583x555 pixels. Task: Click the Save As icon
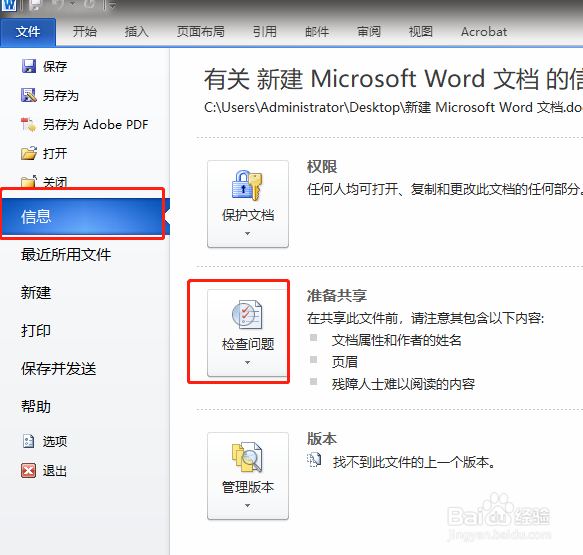pos(29,95)
